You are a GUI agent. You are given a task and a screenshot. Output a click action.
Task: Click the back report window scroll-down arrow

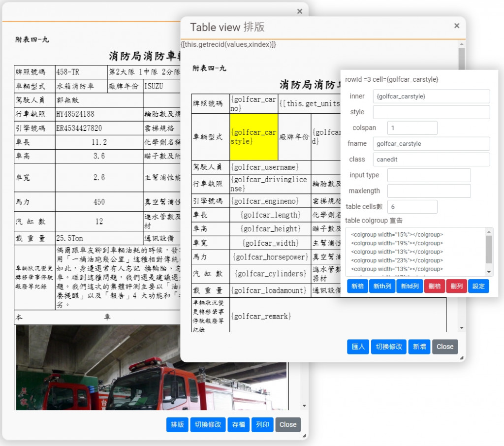point(304,406)
